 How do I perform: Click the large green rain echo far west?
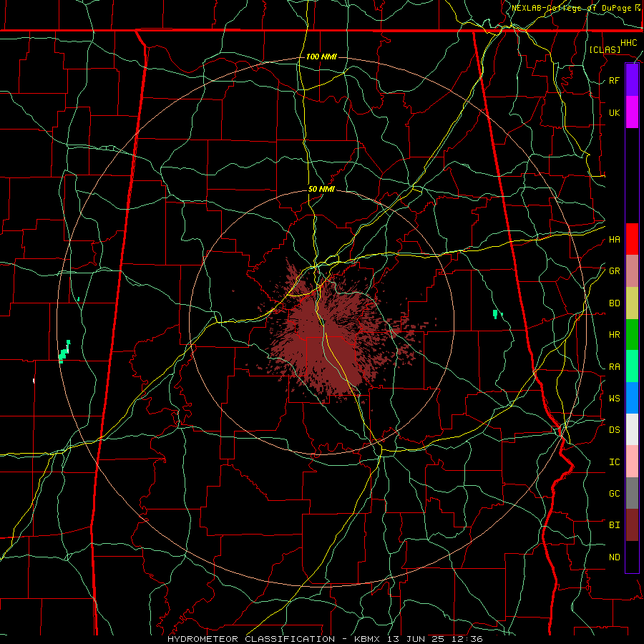click(x=64, y=352)
